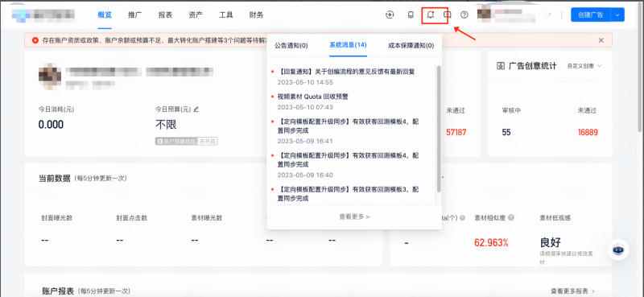Close the red account warning banner

click(x=601, y=40)
